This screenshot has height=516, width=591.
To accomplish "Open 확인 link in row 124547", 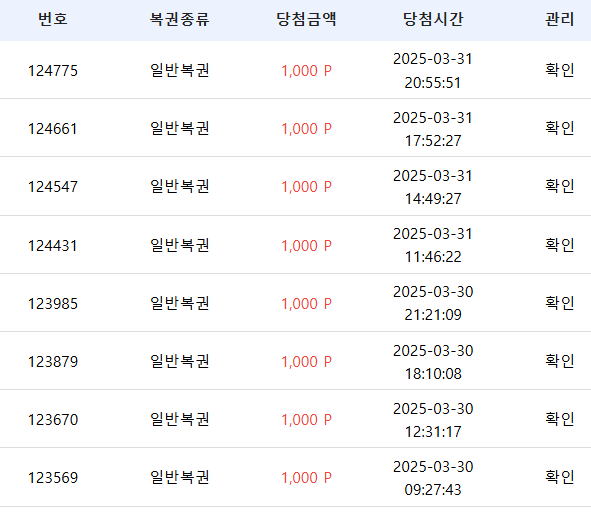I will coord(559,186).
